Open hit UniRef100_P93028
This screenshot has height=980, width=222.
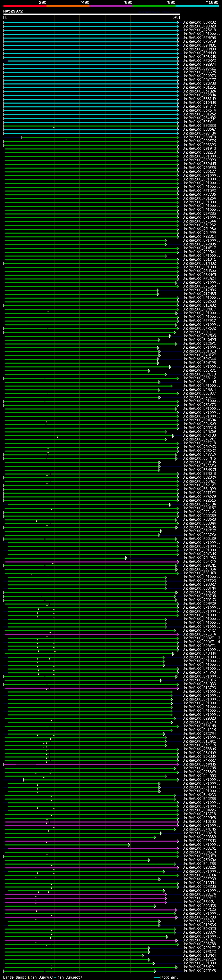[199, 26]
